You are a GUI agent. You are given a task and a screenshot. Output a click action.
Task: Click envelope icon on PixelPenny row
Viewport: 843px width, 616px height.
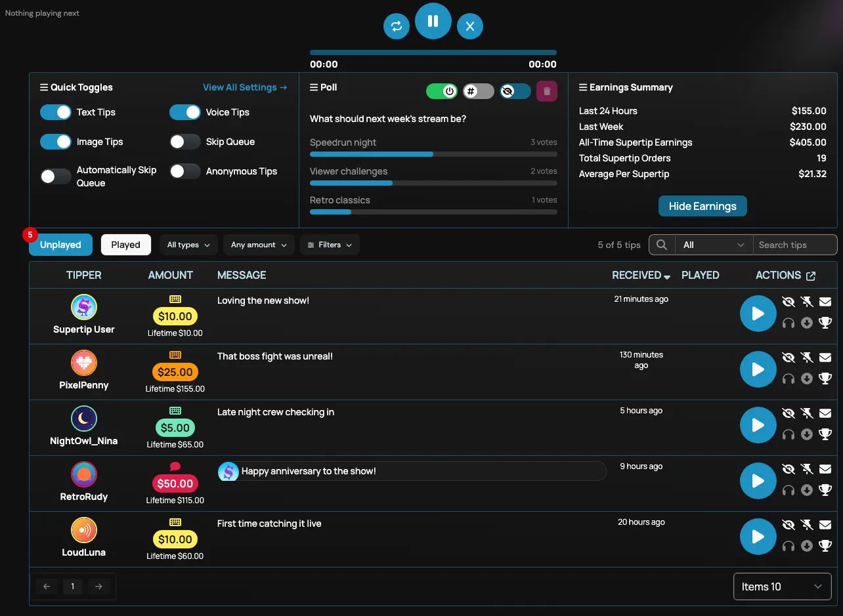[x=825, y=358]
